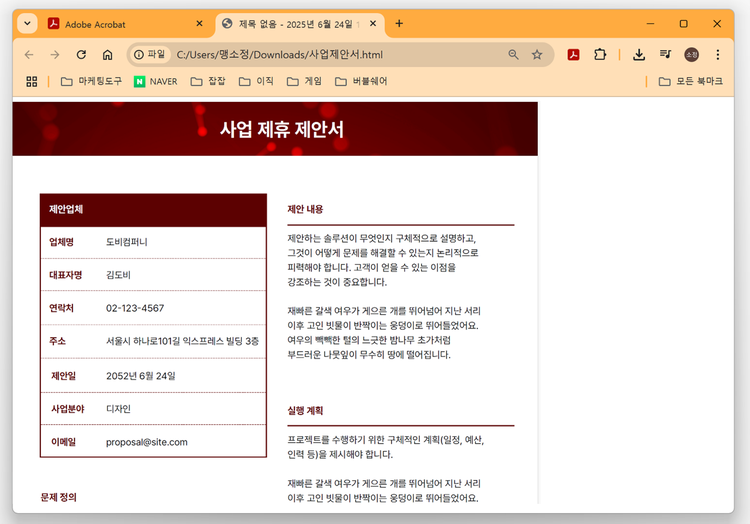Select the 디자인 business field value
Viewport: 750px width, 524px height.
(118, 409)
